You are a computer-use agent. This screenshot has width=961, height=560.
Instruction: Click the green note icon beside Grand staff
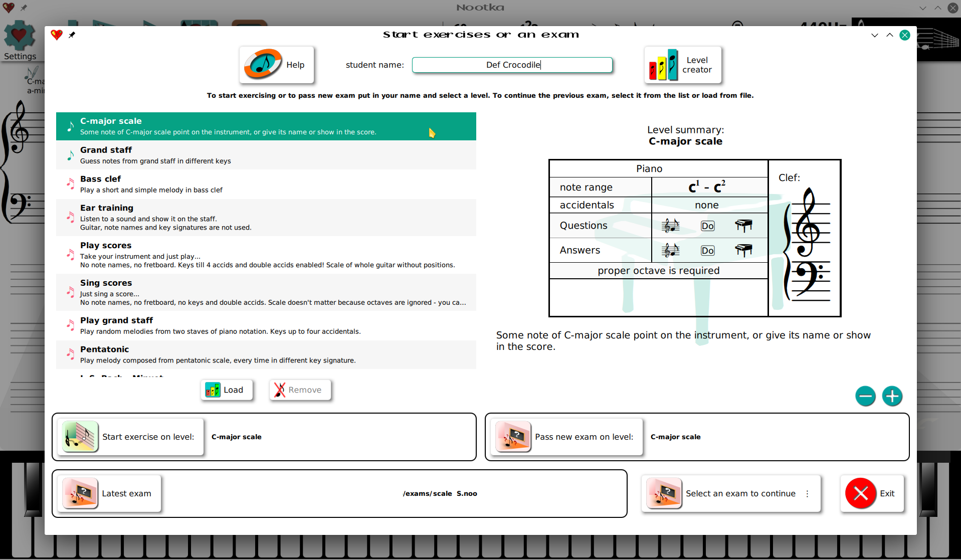[x=70, y=155]
